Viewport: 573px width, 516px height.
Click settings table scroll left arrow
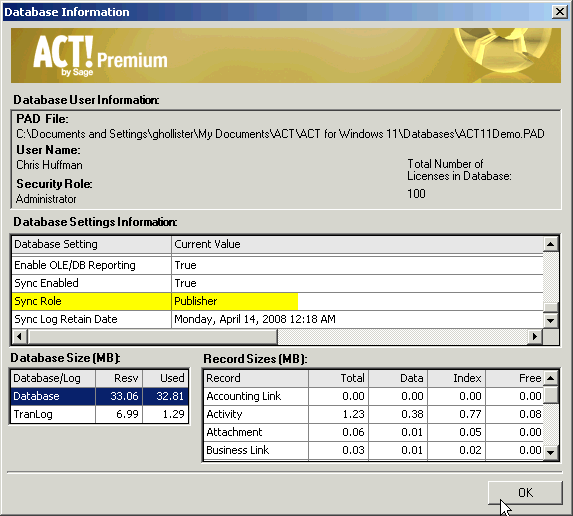[20, 337]
